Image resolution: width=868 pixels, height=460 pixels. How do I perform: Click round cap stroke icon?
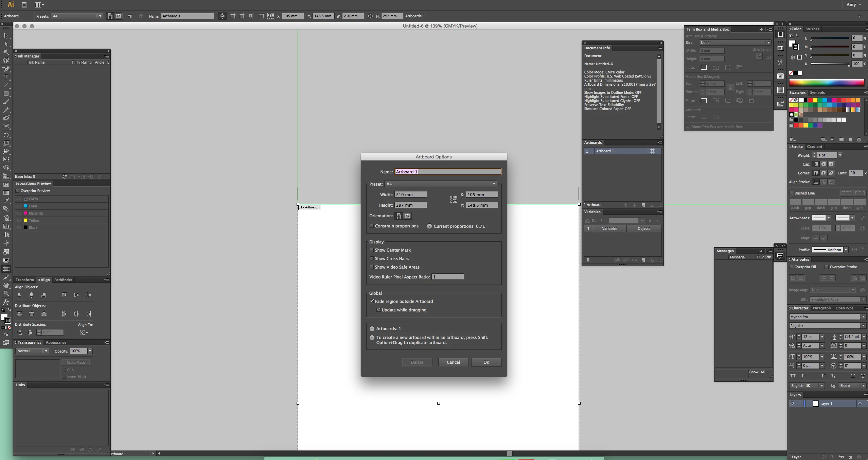point(823,164)
